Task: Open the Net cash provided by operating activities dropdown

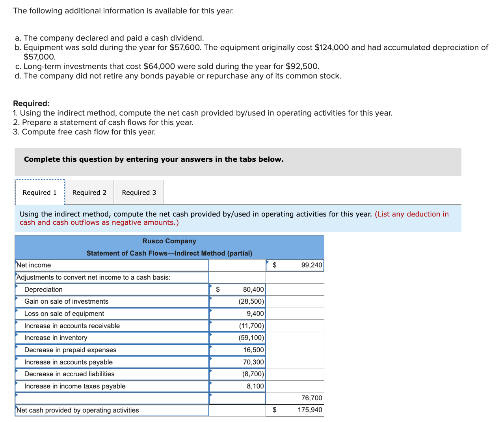Action: (x=112, y=411)
